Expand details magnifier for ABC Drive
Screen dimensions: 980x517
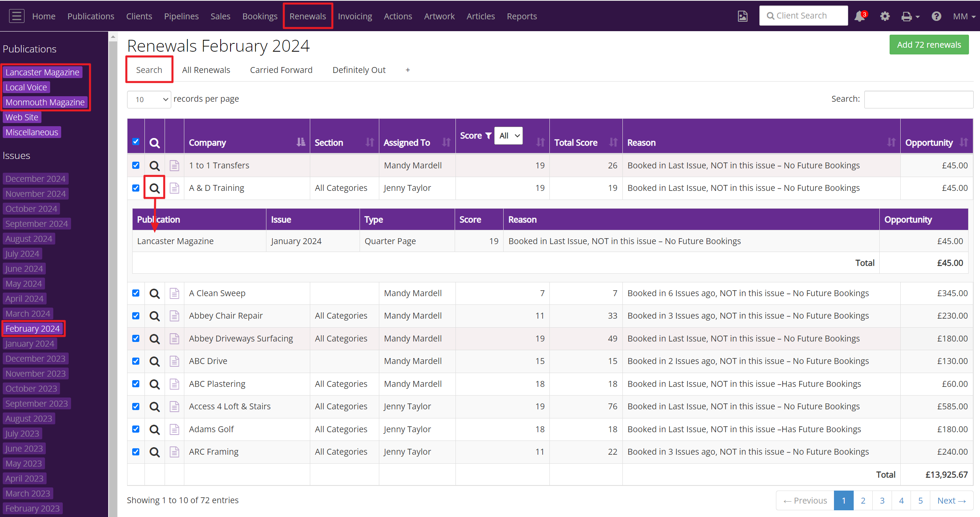coord(155,361)
